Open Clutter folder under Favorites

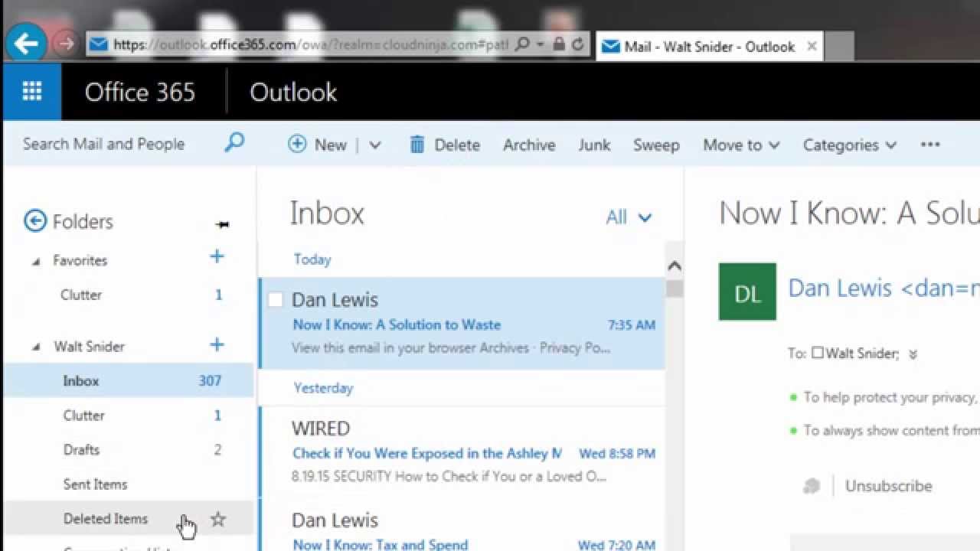pyautogui.click(x=129, y=295)
